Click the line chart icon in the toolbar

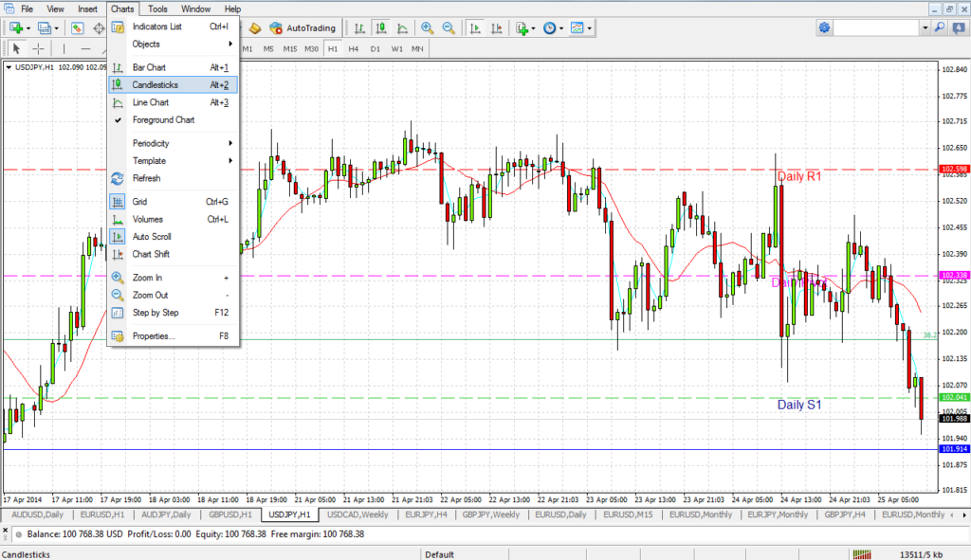coord(402,27)
